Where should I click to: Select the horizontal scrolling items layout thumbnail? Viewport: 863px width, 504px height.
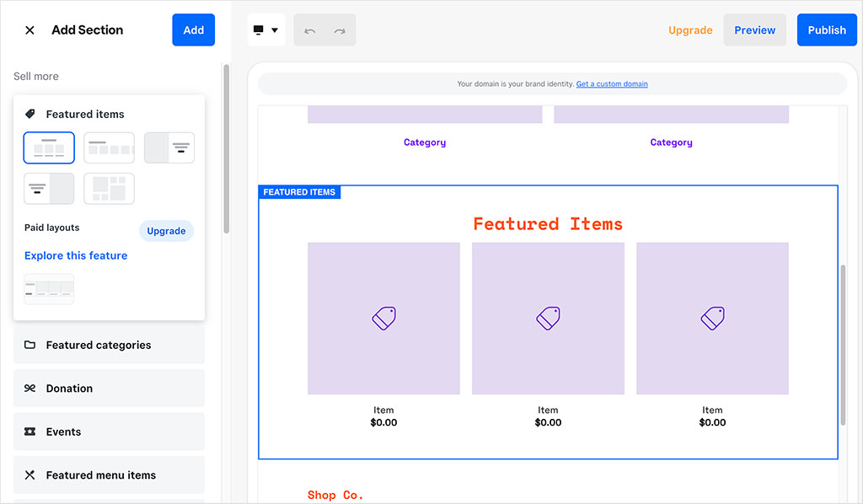(109, 147)
